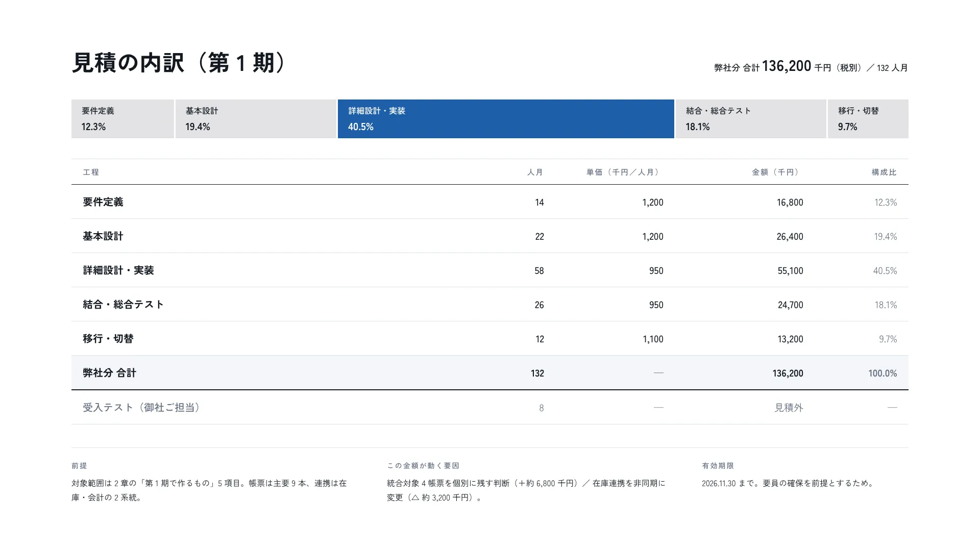The height and width of the screenshot is (551, 980).
Task: Click the 工程 column header
Action: click(91, 172)
